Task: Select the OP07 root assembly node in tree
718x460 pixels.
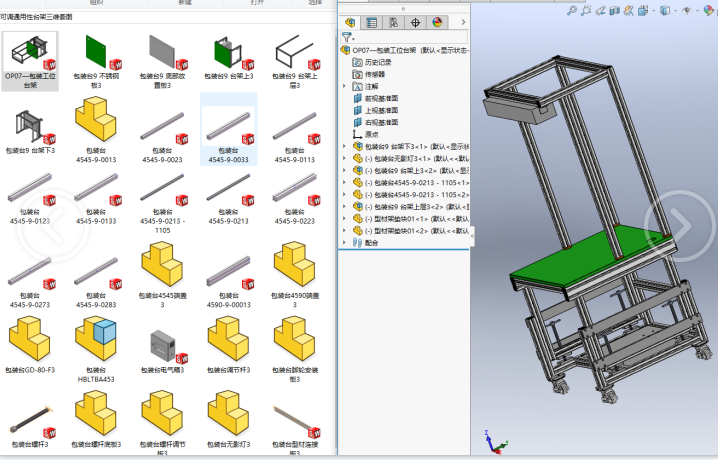Action: tap(405, 50)
